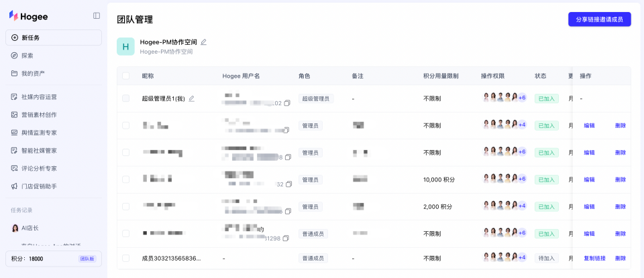
Task: Expand +4 permissions in the 待加入 member row
Action: coord(522,257)
